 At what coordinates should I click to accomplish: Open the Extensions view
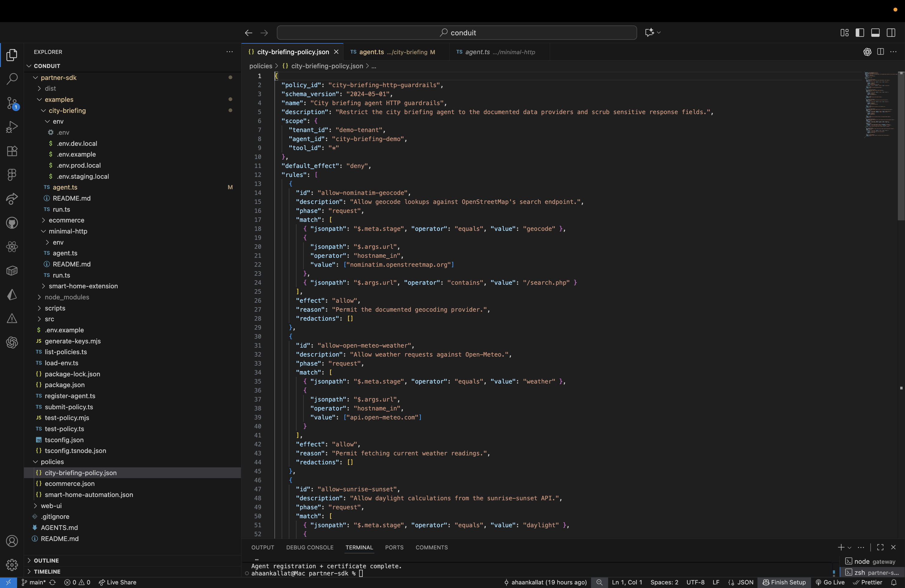click(x=12, y=151)
